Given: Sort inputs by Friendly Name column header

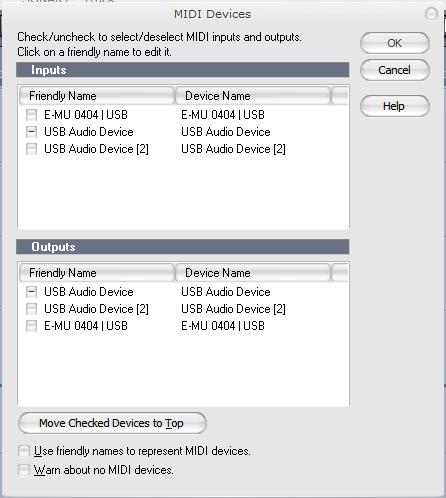Looking at the screenshot, I should [97, 96].
